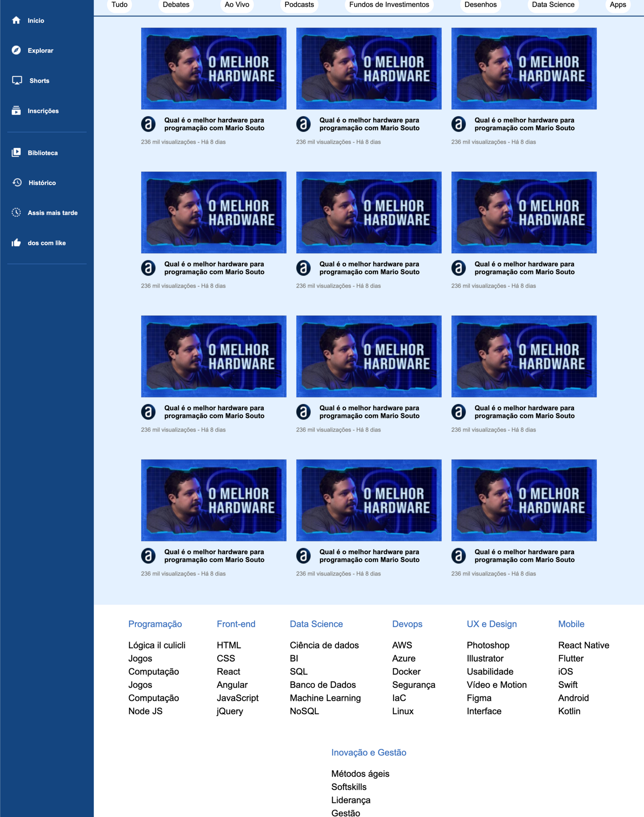Click the thumbs-up liked videos icon
This screenshot has height=817, width=644.
tap(16, 243)
